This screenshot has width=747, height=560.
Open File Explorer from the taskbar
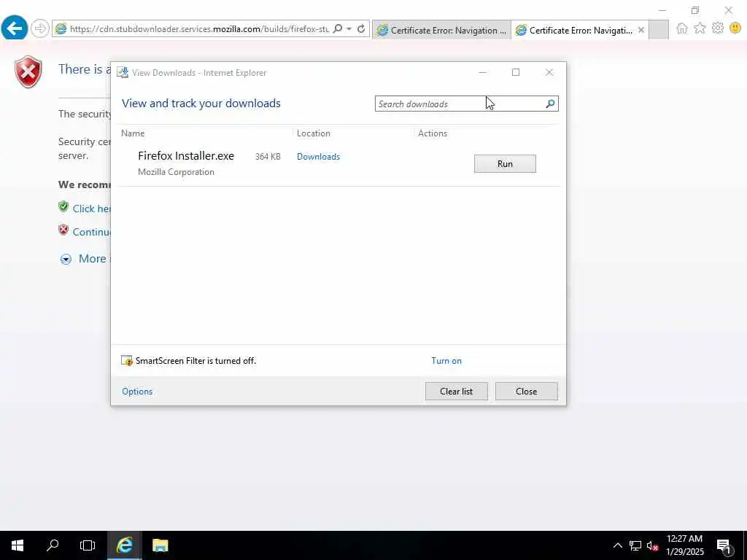click(160, 545)
